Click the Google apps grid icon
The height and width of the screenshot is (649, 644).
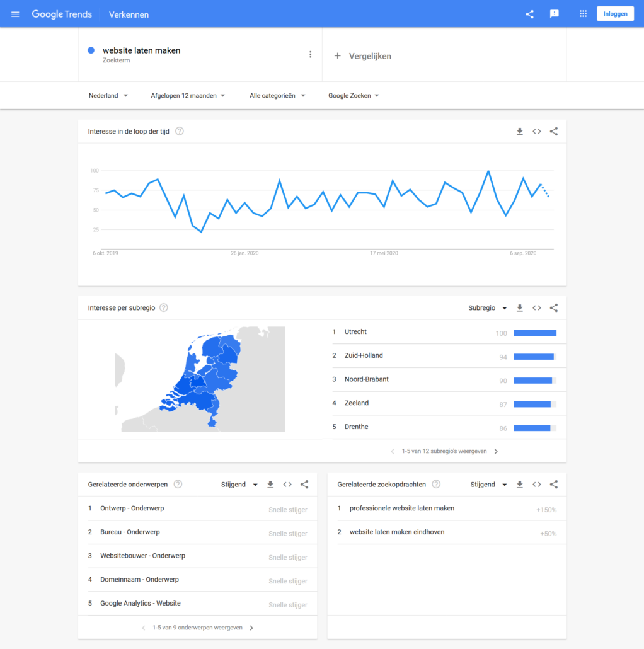[x=583, y=13]
